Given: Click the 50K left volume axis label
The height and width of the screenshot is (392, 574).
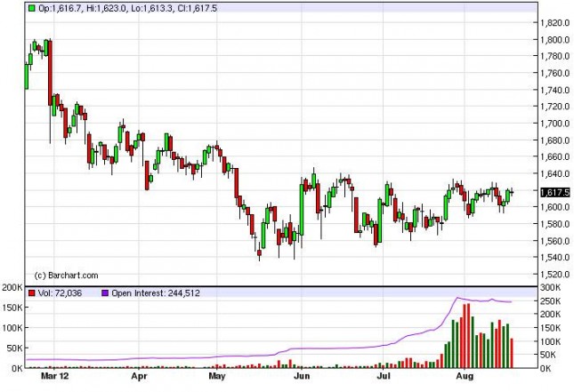Looking at the screenshot, I should 15,348.
